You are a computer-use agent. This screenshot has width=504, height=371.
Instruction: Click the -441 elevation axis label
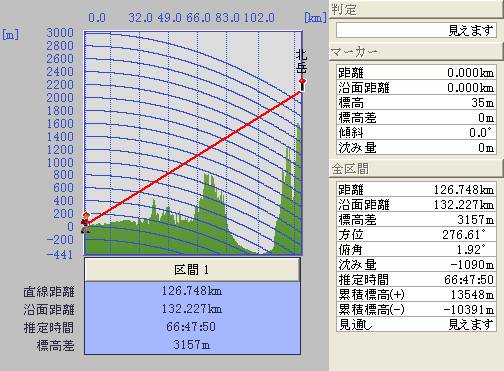pyautogui.click(x=60, y=255)
